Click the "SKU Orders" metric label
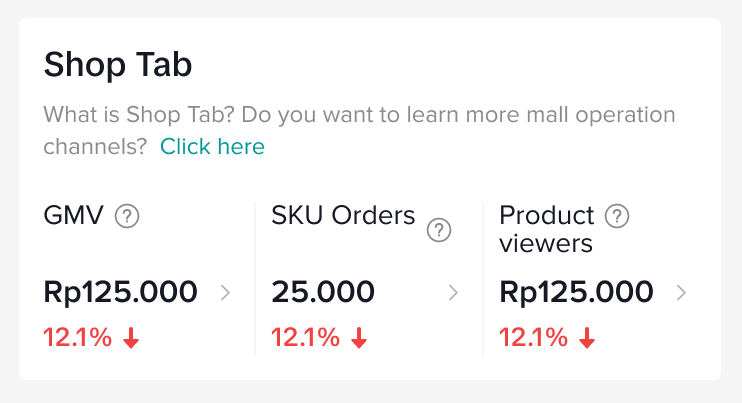The width and height of the screenshot is (742, 403). point(343,215)
